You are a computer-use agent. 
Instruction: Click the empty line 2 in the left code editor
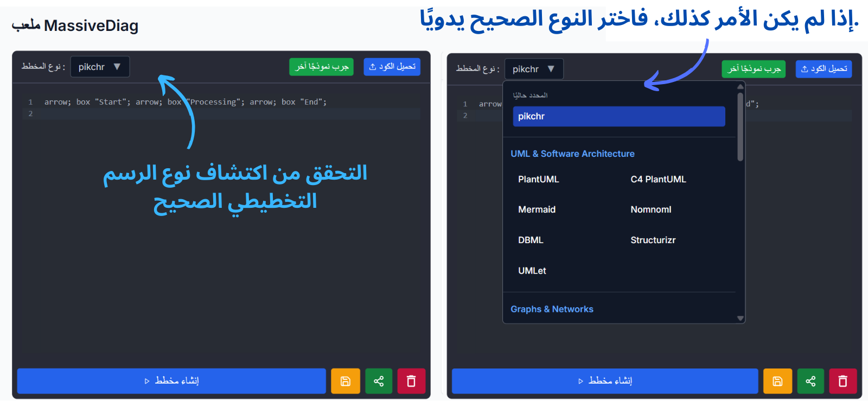pos(221,113)
